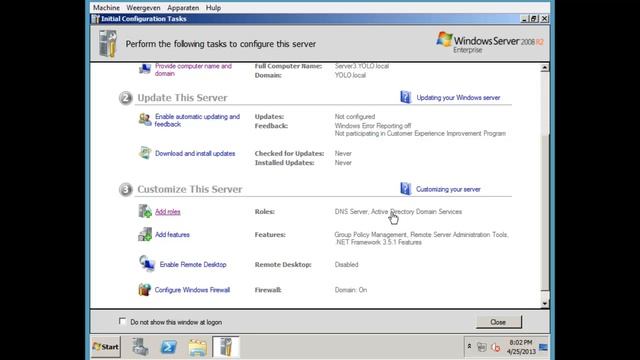This screenshot has width=640, height=360.
Task: Click the Windows Server 2008 R2 logo
Action: coord(490,43)
